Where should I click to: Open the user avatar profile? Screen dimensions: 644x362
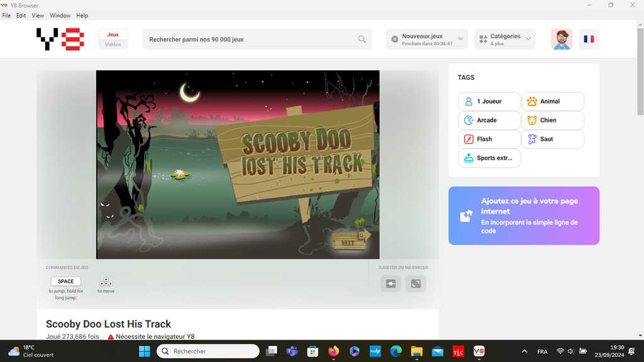(x=562, y=39)
